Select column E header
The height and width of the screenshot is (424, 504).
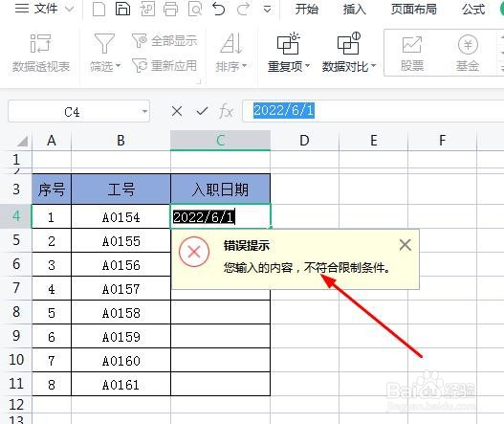(374, 141)
